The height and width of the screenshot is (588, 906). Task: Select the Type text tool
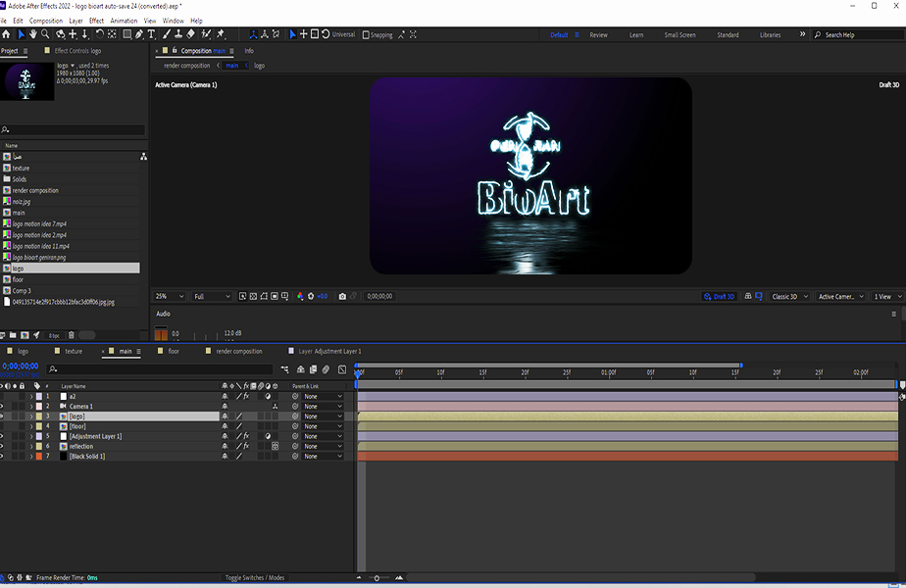point(151,34)
